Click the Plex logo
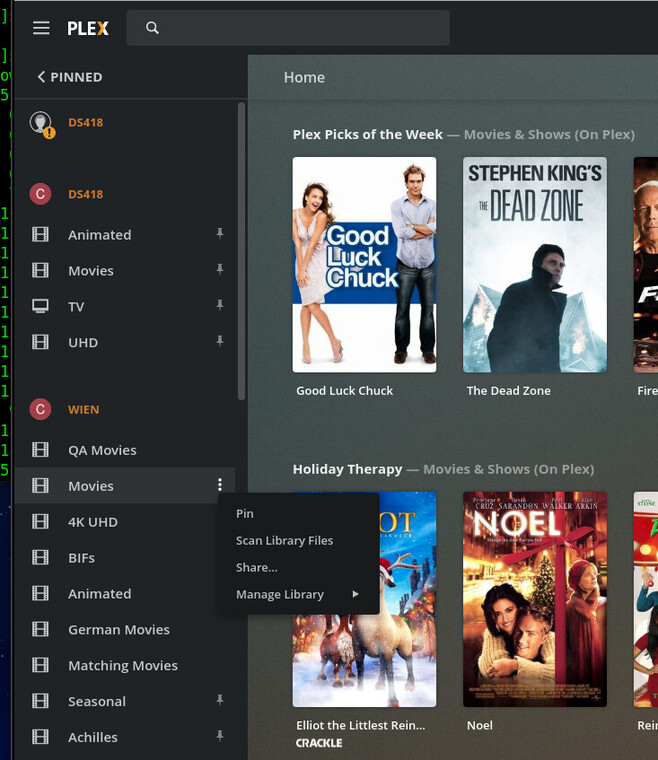The image size is (658, 760). (x=88, y=29)
